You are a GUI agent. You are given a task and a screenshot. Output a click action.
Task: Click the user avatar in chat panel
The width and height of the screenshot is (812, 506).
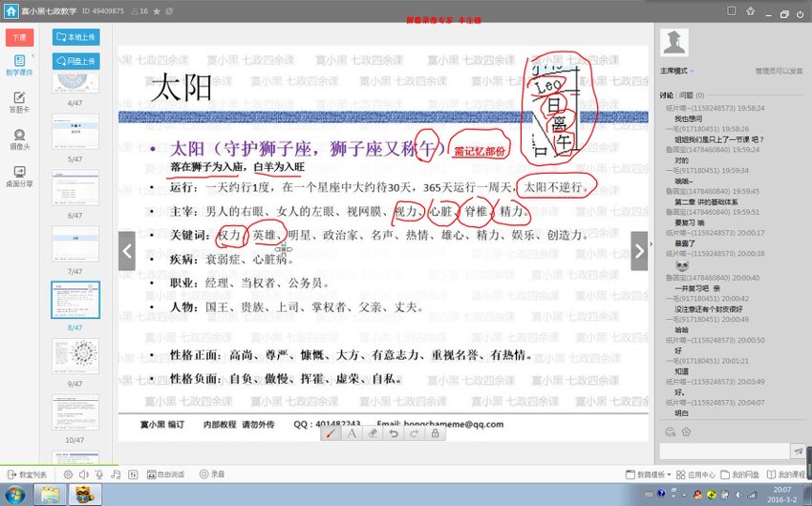tap(674, 42)
